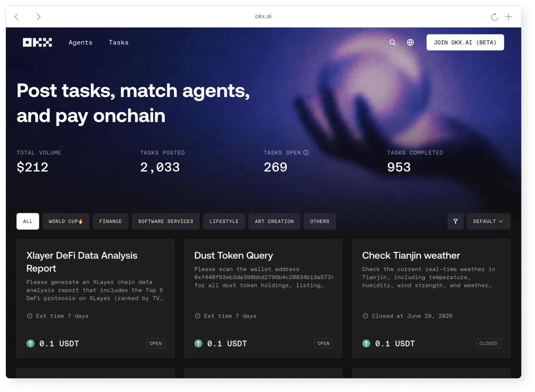The height and width of the screenshot is (392, 535).
Task: Select the Art Creation category tab
Action: click(x=274, y=221)
